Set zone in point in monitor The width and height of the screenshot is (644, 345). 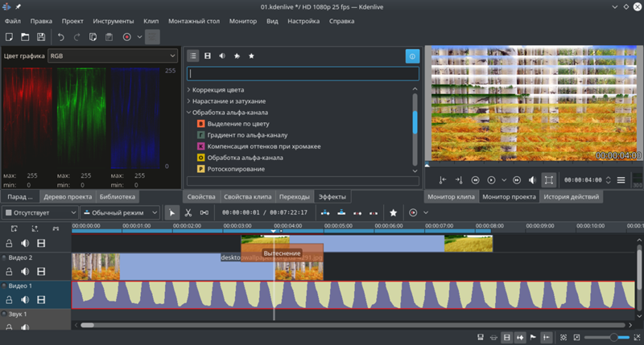(442, 180)
